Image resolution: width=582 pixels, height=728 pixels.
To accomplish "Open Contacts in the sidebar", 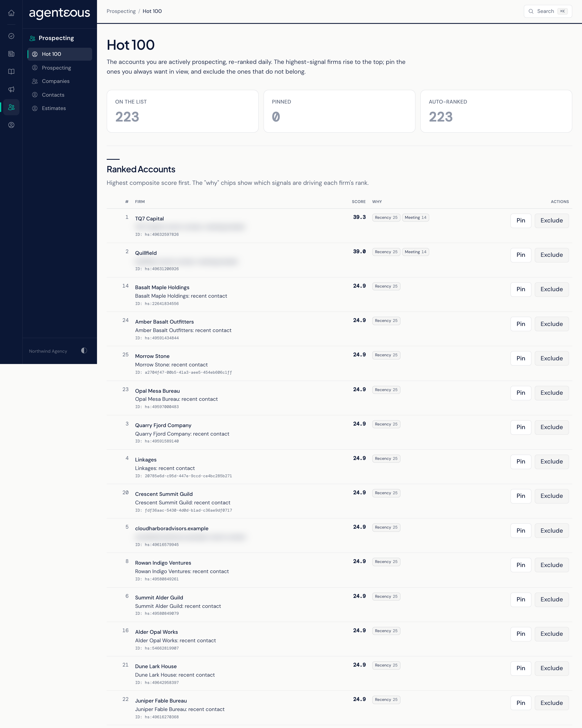I will pos(60,95).
